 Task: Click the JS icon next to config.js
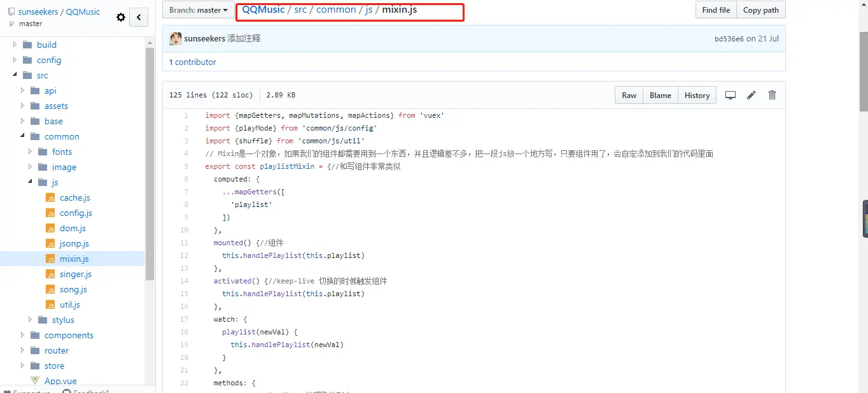[50, 213]
